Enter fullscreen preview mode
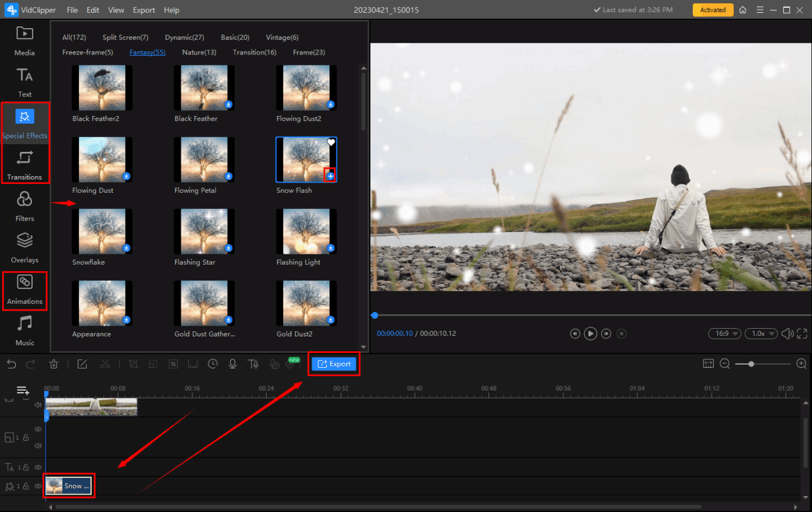 [802, 333]
